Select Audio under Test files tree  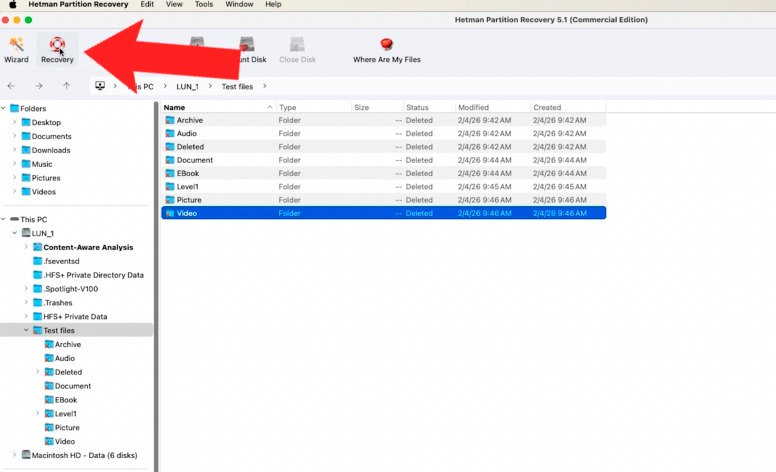pos(59,358)
